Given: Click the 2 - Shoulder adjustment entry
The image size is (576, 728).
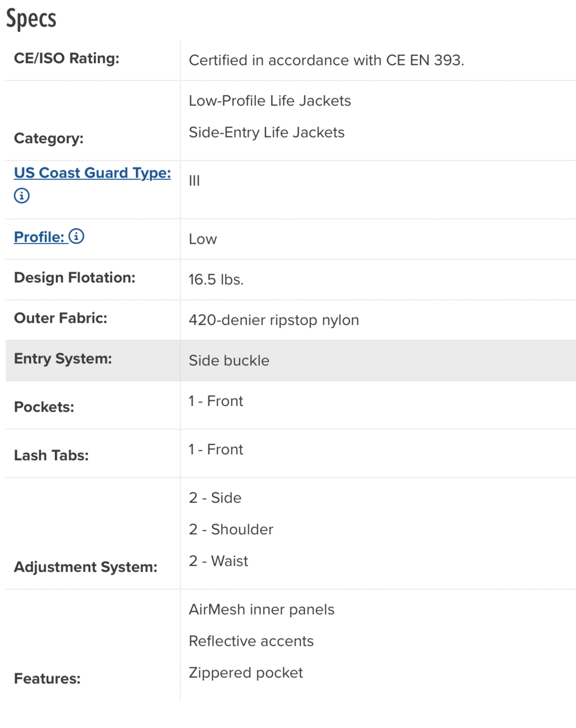Looking at the screenshot, I should [231, 529].
